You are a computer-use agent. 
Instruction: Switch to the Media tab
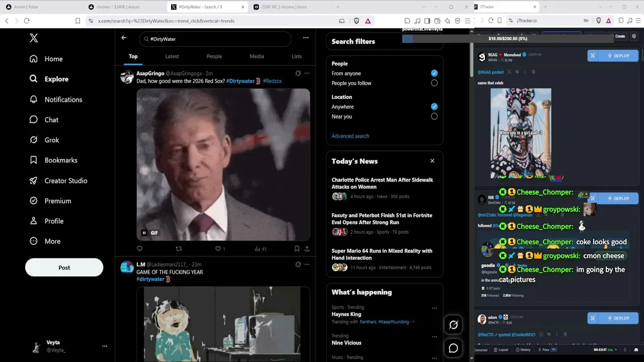pyautogui.click(x=257, y=56)
